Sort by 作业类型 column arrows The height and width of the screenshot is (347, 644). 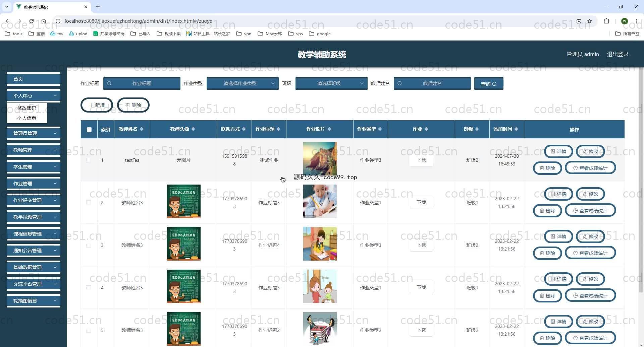pos(380,129)
